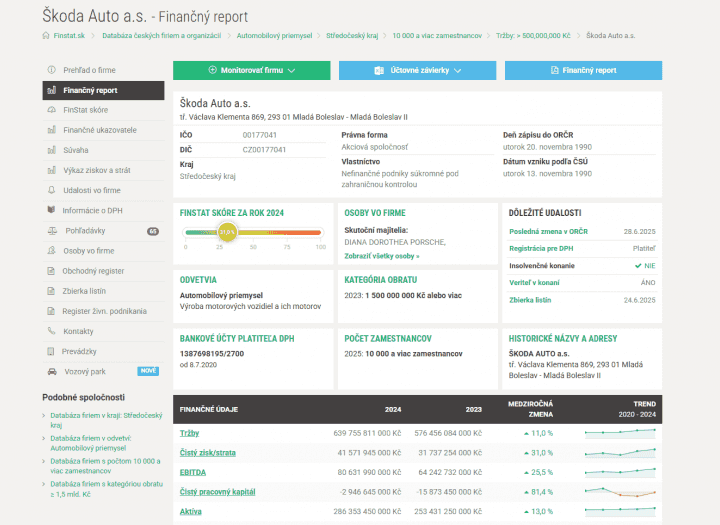Click Zobraziť všetky osoby link
Screen dimensions: 720x525
click(382, 256)
